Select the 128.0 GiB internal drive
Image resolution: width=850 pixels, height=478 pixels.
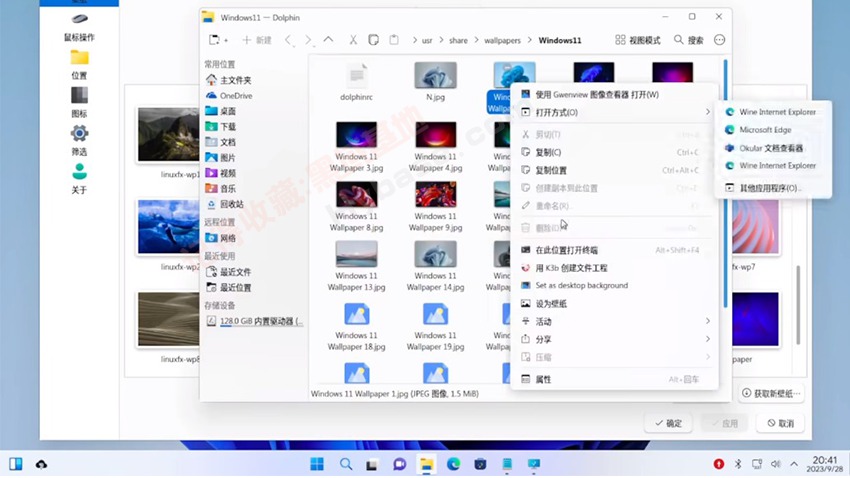pyautogui.click(x=254, y=321)
